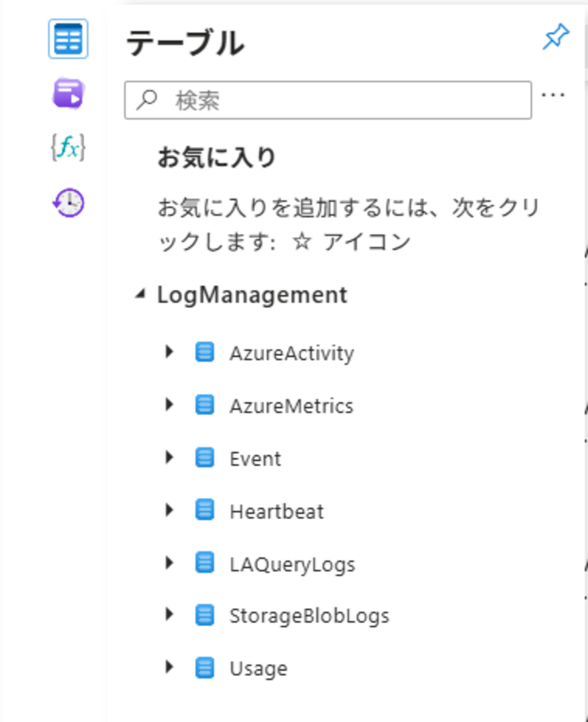Click the AzureActivity table icon

pyautogui.click(x=204, y=352)
